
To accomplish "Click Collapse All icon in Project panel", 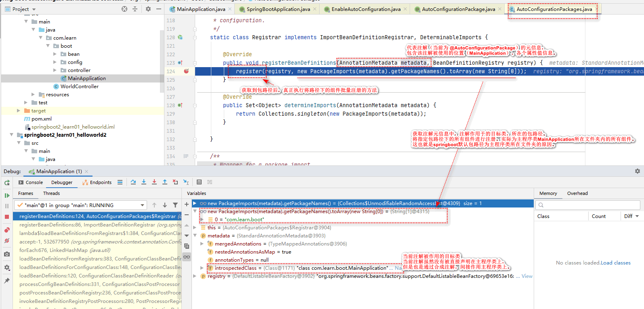I will [135, 9].
